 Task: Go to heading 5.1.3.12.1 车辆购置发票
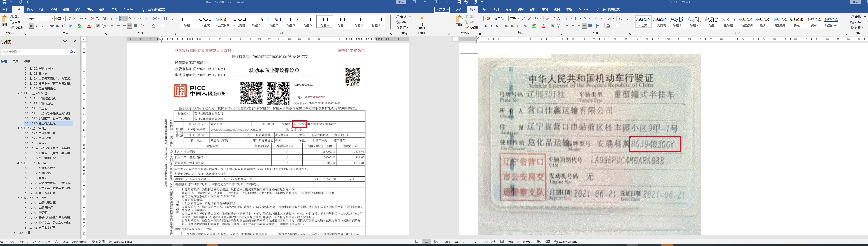[40, 134]
